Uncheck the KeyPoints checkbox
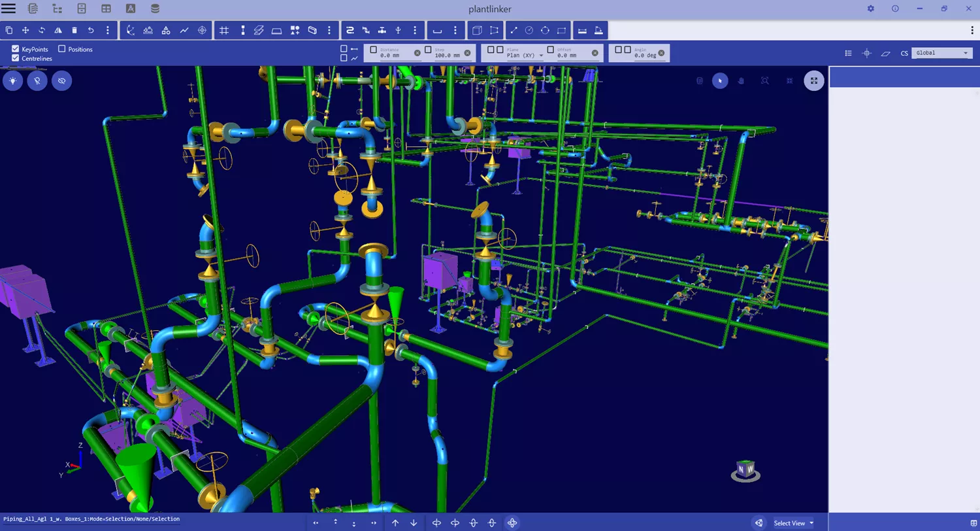Image resolution: width=980 pixels, height=531 pixels. point(16,49)
